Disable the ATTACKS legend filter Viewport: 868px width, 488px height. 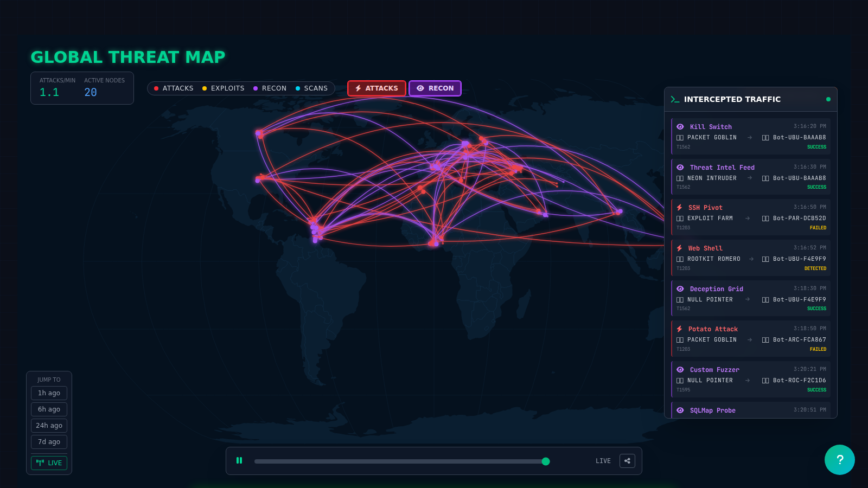point(173,88)
